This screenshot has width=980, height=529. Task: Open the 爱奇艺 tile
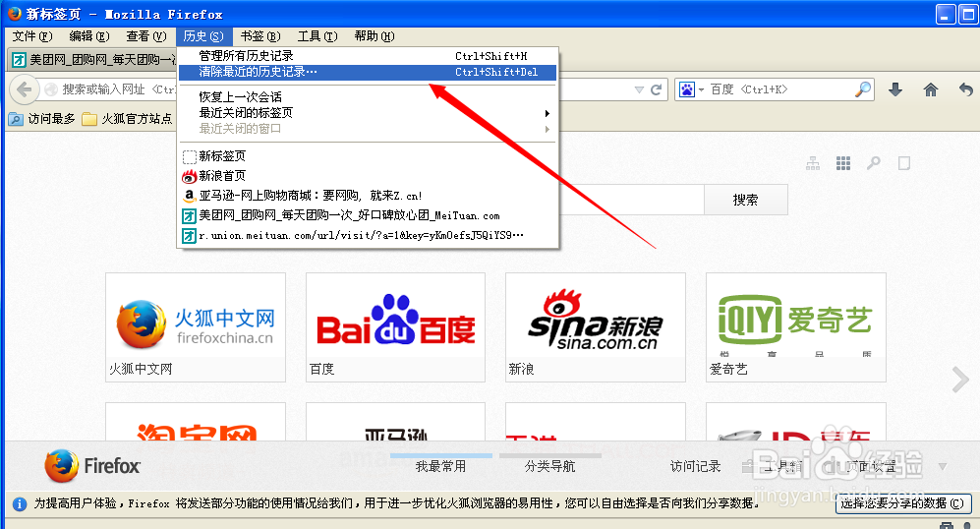click(x=795, y=327)
